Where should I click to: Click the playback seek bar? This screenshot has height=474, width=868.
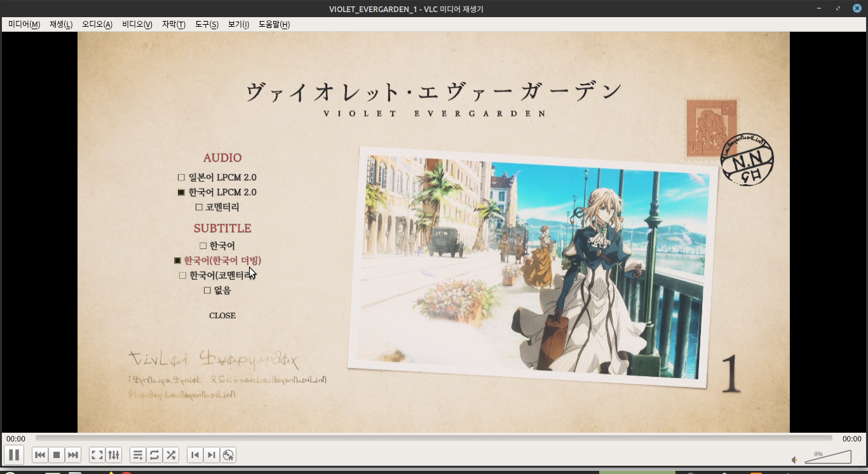coord(434,438)
